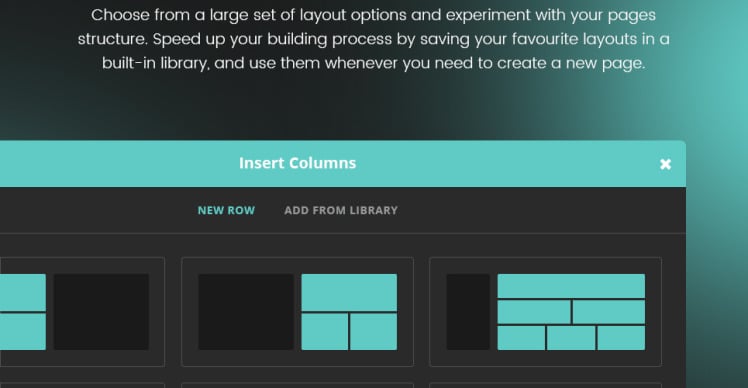Screen dimensions: 748x388
Task: Choose the layout with one, two, three stacked rows
Action: point(545,312)
